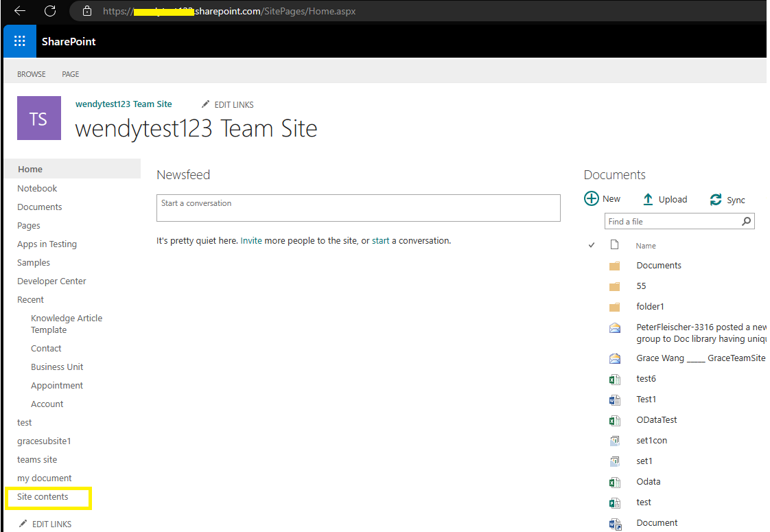Click the purple TS site logo
The height and width of the screenshot is (532, 770).
[39, 118]
